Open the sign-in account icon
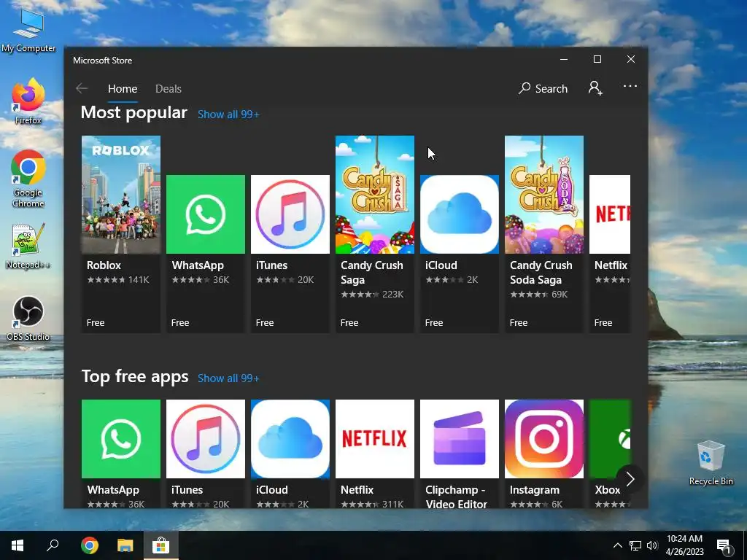747x560 pixels. (595, 88)
